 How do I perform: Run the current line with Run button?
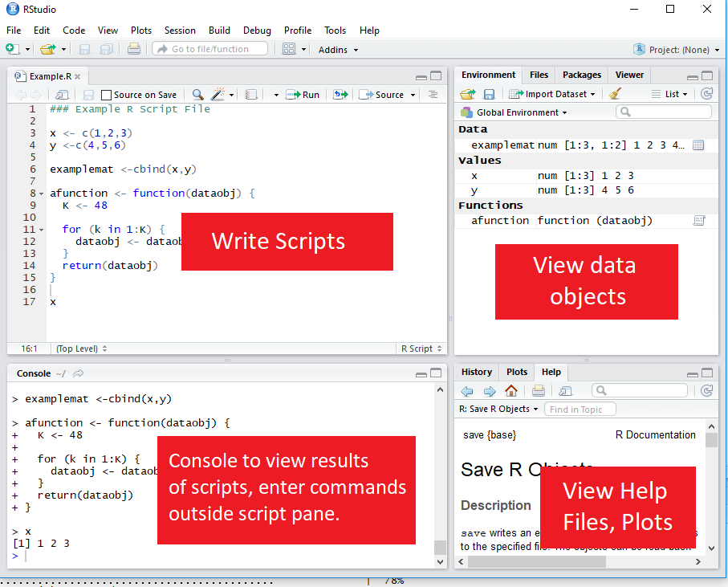[303, 95]
